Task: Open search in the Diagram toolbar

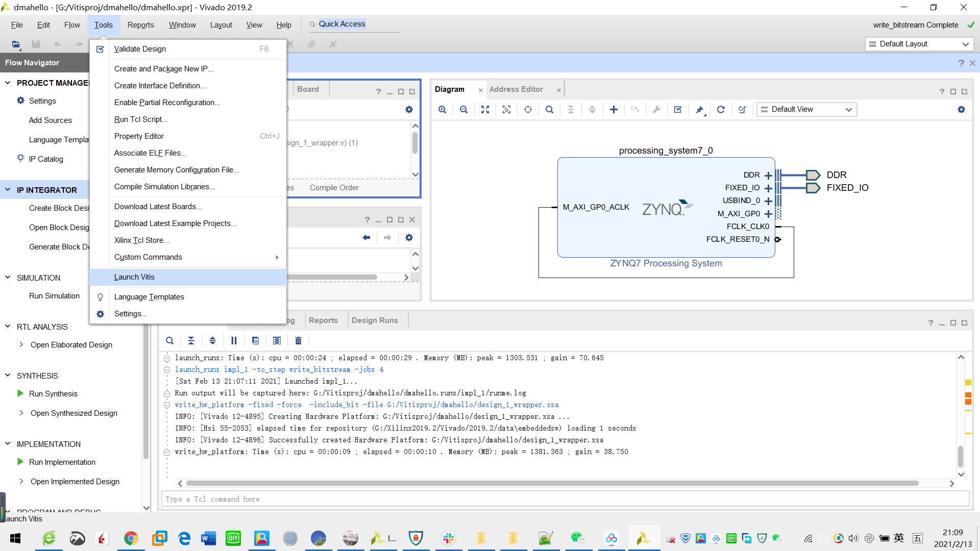Action: click(x=549, y=109)
